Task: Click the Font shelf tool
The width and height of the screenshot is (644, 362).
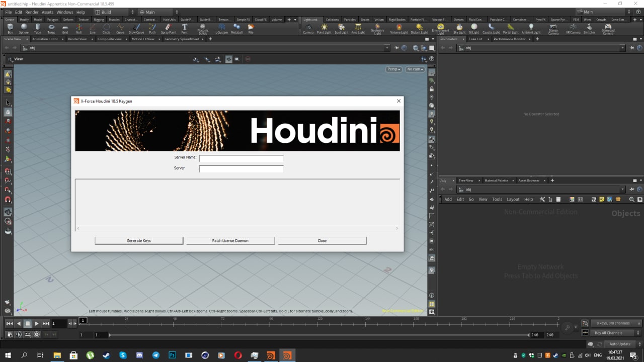Action: coord(185,29)
